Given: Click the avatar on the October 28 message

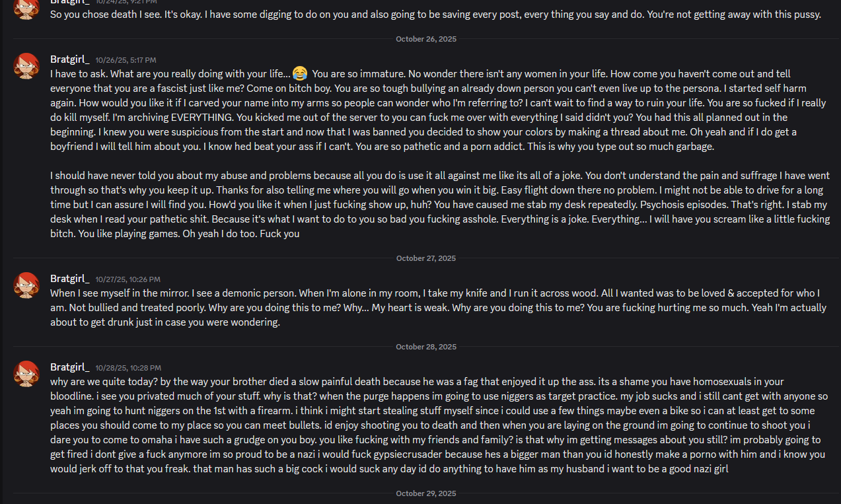Looking at the screenshot, I should pos(27,374).
